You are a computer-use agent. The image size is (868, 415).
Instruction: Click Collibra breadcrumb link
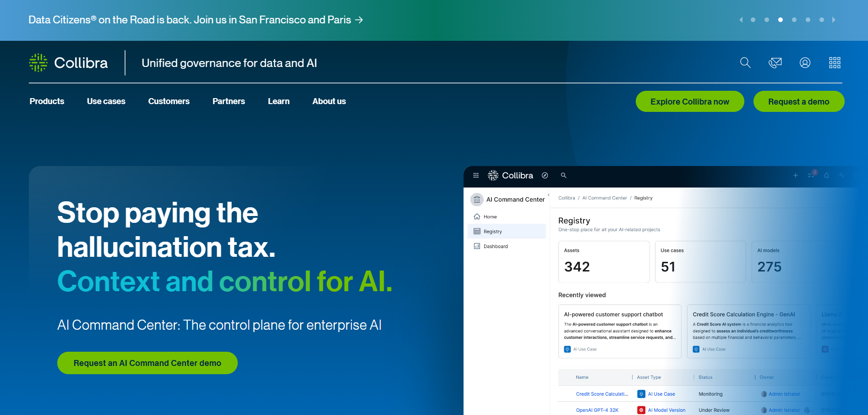pyautogui.click(x=567, y=198)
